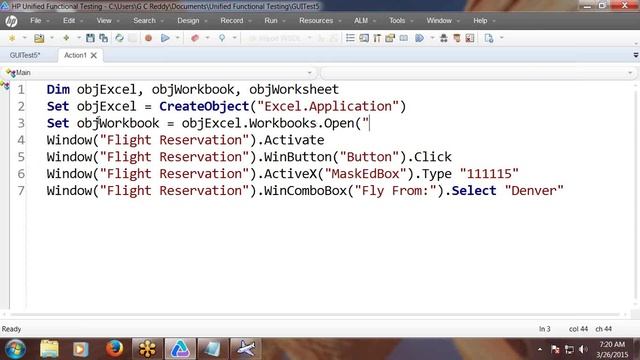This screenshot has height=360, width=640.
Task: Click the refresh arrows toolbar icon
Action: coord(119,38)
